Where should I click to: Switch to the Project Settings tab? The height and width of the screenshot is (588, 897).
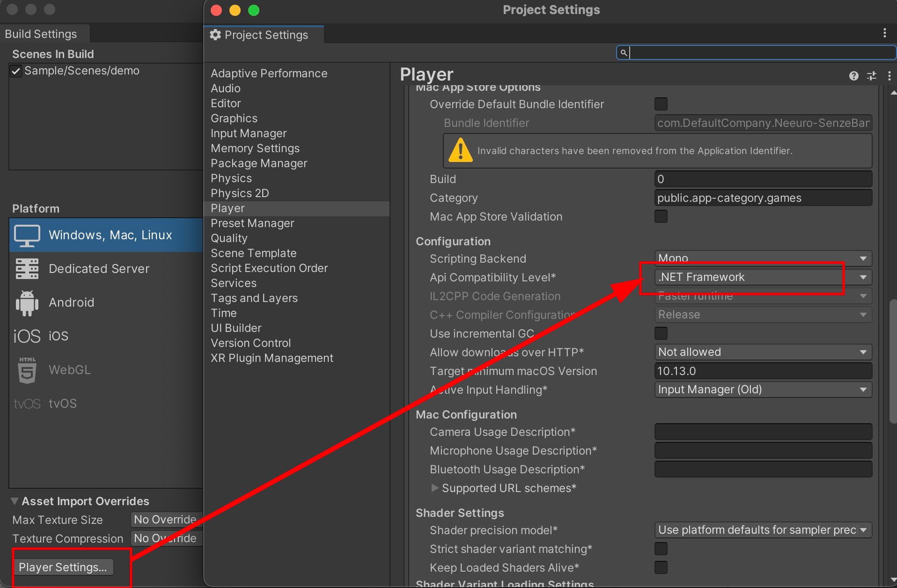click(x=265, y=35)
